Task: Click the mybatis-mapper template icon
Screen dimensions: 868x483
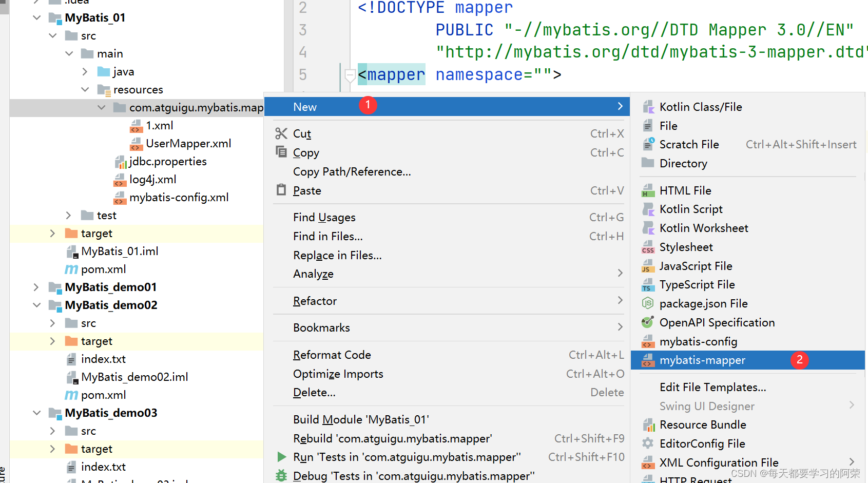Action: tap(648, 360)
